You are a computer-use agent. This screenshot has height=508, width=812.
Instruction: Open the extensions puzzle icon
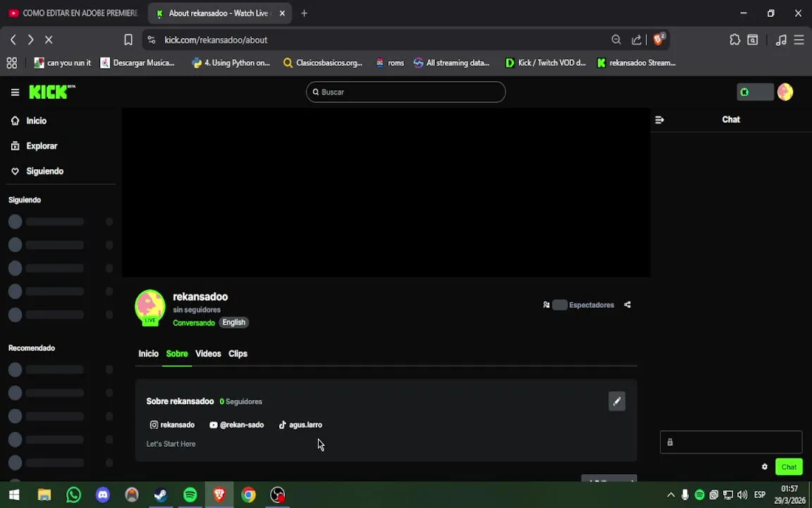click(x=735, y=40)
